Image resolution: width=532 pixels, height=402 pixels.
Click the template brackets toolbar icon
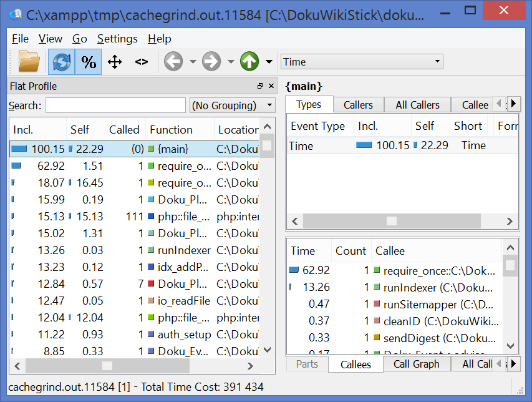[x=142, y=62]
